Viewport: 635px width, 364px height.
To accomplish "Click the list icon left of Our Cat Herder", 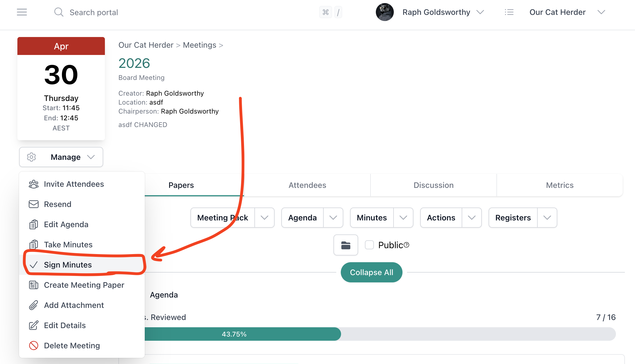I will 509,12.
